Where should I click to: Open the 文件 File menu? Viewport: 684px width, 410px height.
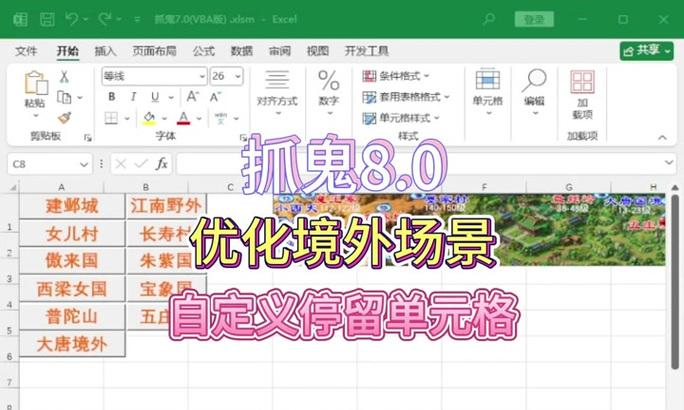tap(26, 51)
